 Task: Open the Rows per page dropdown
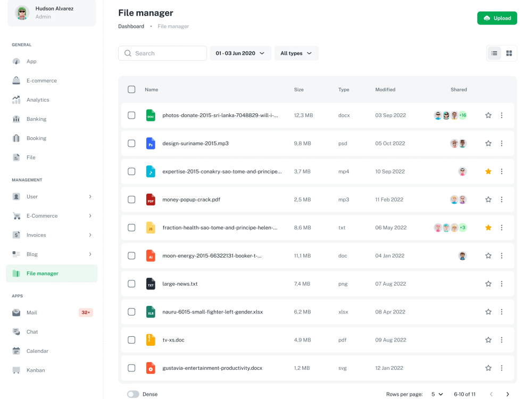pyautogui.click(x=437, y=394)
